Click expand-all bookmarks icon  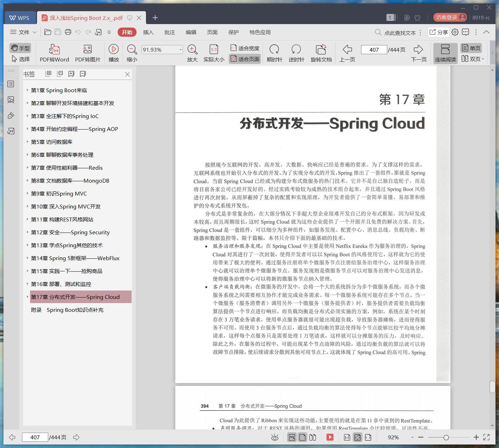pyautogui.click(x=49, y=74)
